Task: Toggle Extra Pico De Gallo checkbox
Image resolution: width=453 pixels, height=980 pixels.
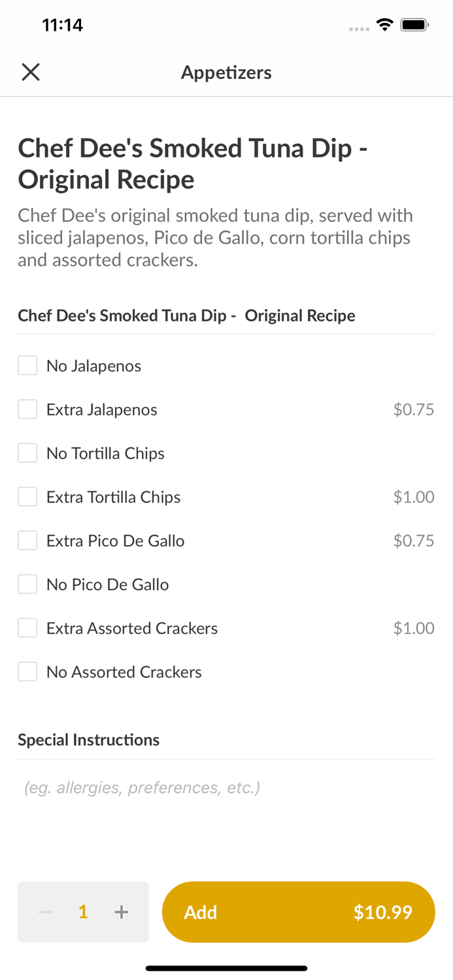Action: point(27,540)
